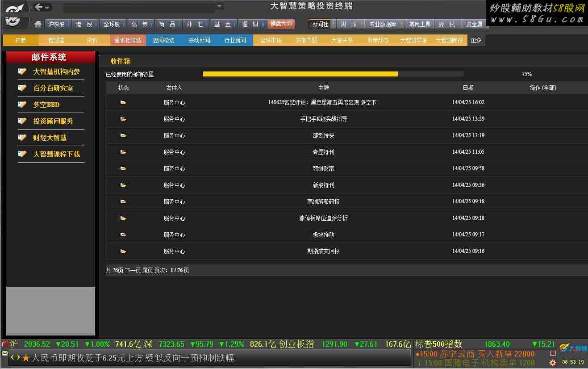Click the mail icon beside 大智慧机构内参
Image resolution: width=588 pixels, height=369 pixels.
coord(22,71)
